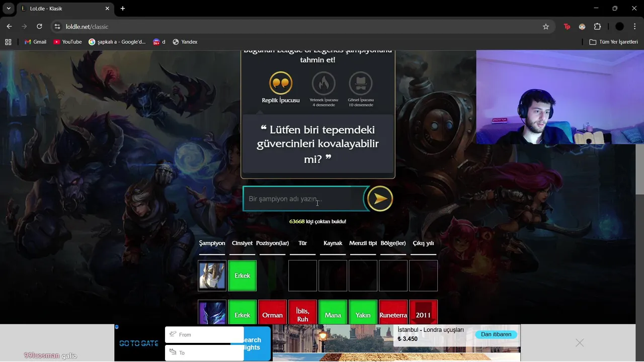Open the Yandex bookmark
The height and width of the screenshot is (362, 644).
[x=185, y=42]
